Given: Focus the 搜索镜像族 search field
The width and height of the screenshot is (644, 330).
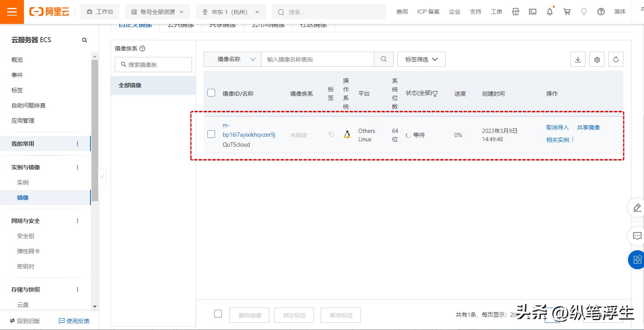Looking at the screenshot, I should point(153,65).
